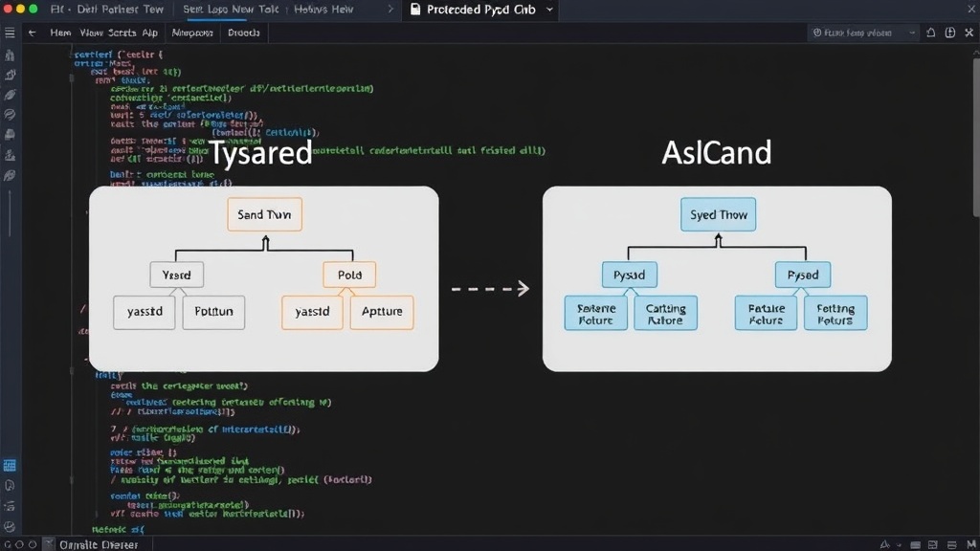The height and width of the screenshot is (551, 980).
Task: Click the 'Sand Tun' root node
Action: (264, 214)
